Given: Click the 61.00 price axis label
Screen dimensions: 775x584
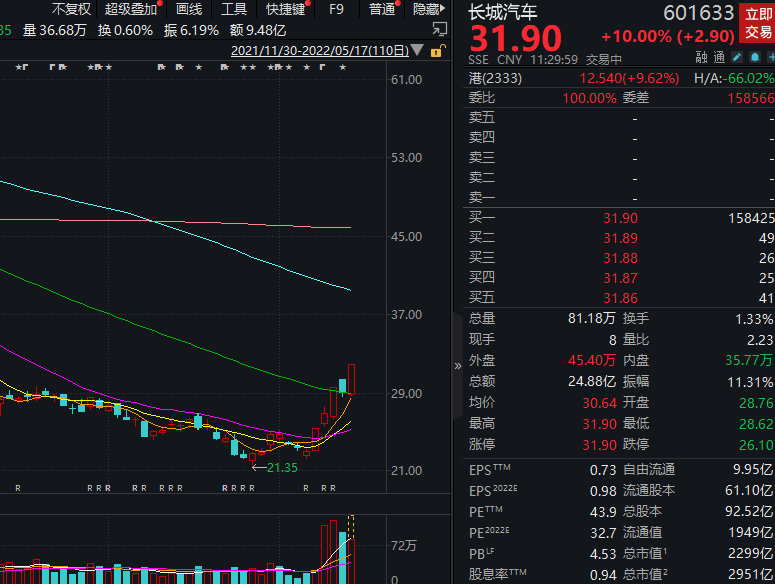Looking at the screenshot, I should pyautogui.click(x=406, y=80).
